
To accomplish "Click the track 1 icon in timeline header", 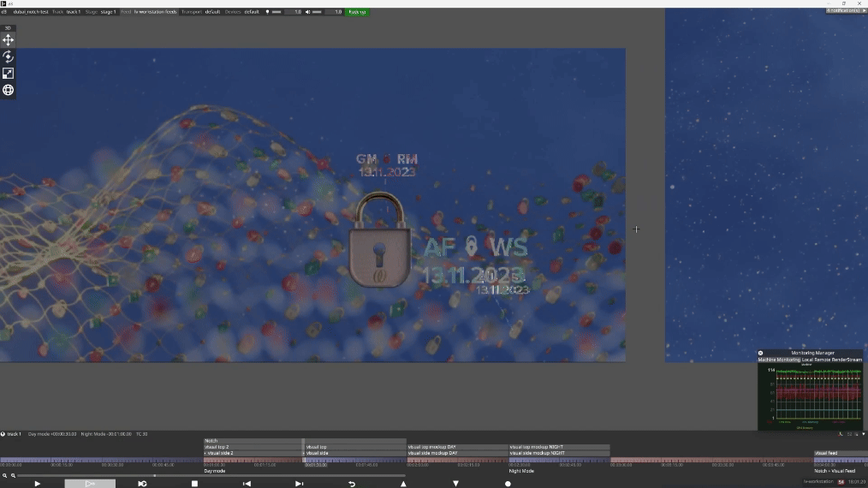I will click(3, 434).
